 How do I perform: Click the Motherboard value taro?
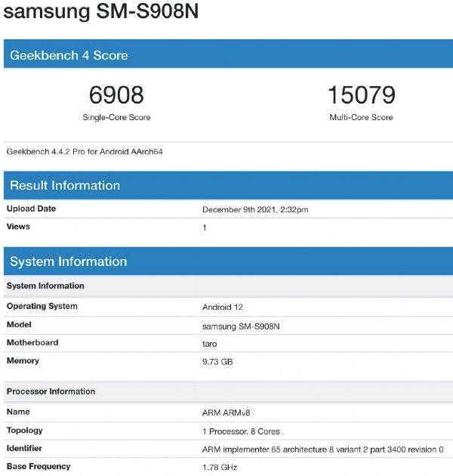pyautogui.click(x=210, y=344)
